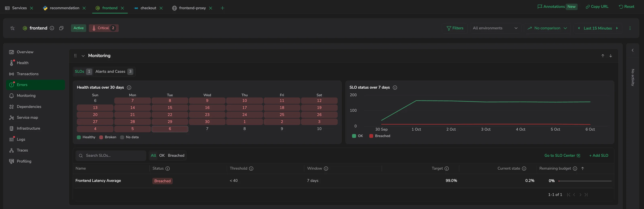Click the Search SLOs input field
Image resolution: width=644 pixels, height=209 pixels.
(x=111, y=156)
